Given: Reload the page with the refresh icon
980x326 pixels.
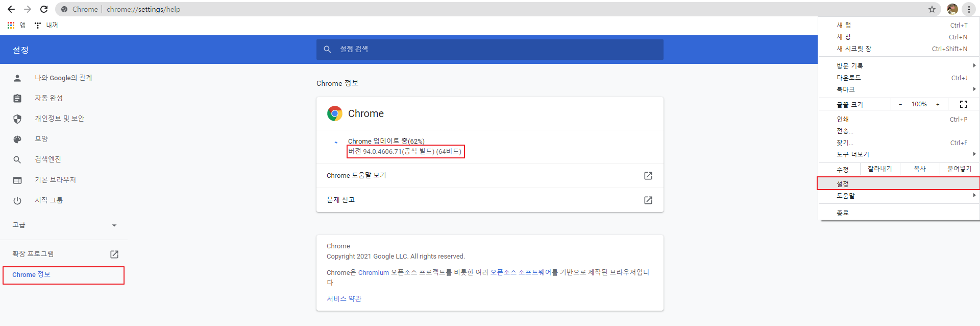Looking at the screenshot, I should coord(44,9).
